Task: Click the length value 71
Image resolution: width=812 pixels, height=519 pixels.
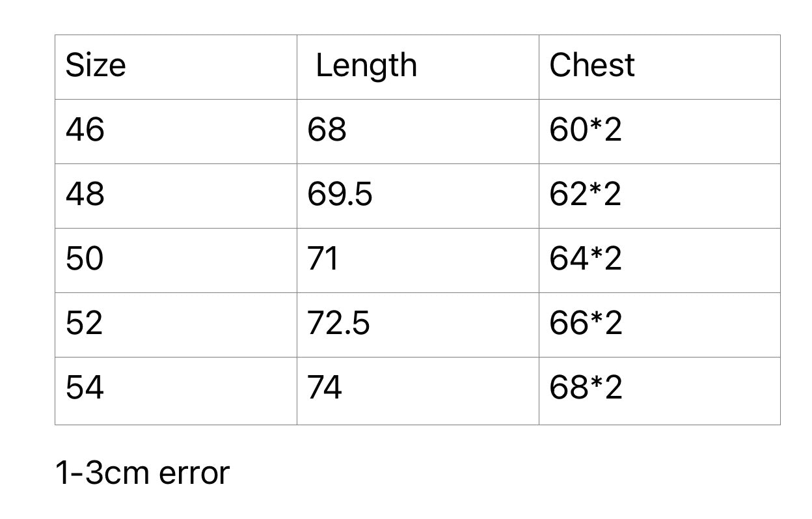Action: (x=323, y=259)
